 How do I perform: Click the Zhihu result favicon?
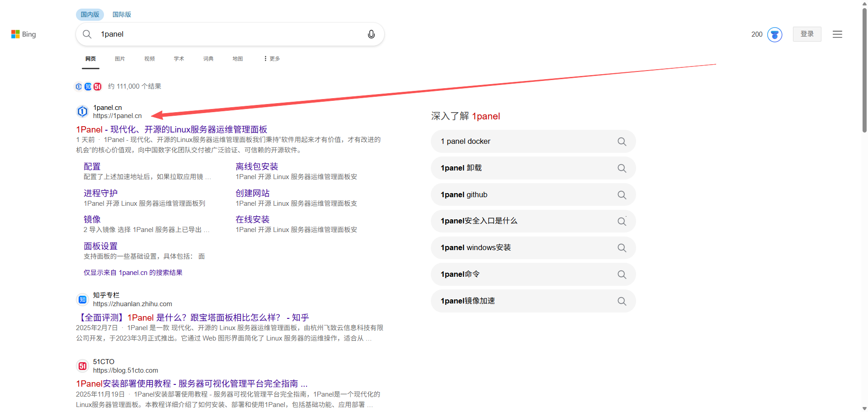point(82,299)
